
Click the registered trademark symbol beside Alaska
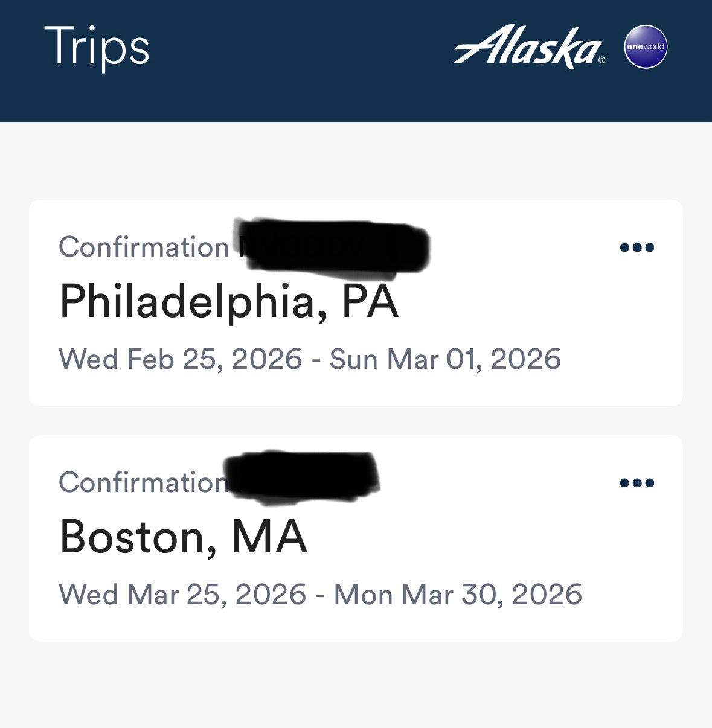[601, 60]
